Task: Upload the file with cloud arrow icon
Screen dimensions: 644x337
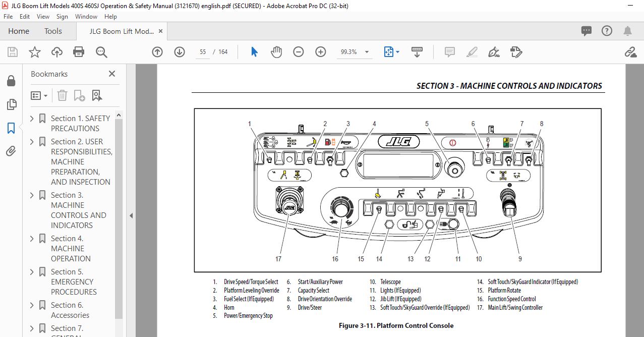Action: tap(56, 52)
